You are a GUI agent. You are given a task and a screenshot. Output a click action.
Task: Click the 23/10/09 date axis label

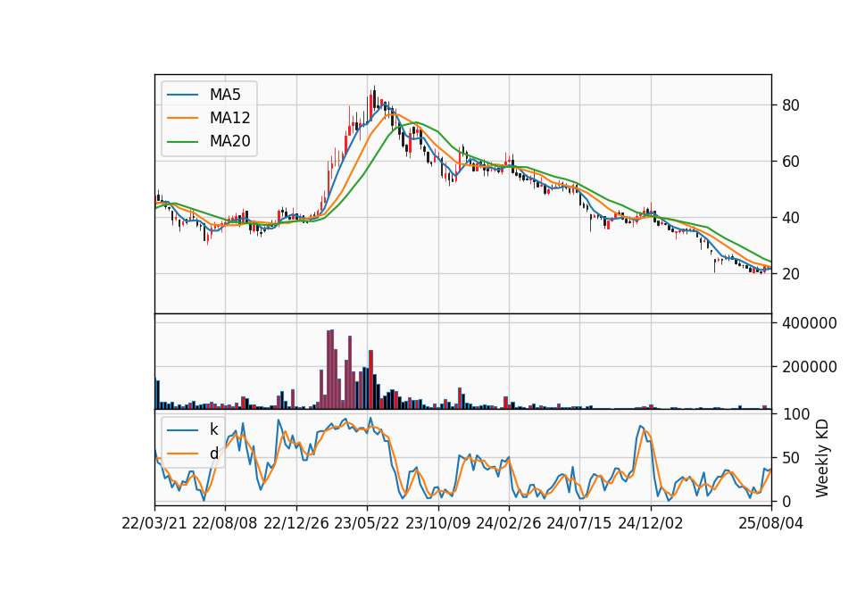[437, 523]
